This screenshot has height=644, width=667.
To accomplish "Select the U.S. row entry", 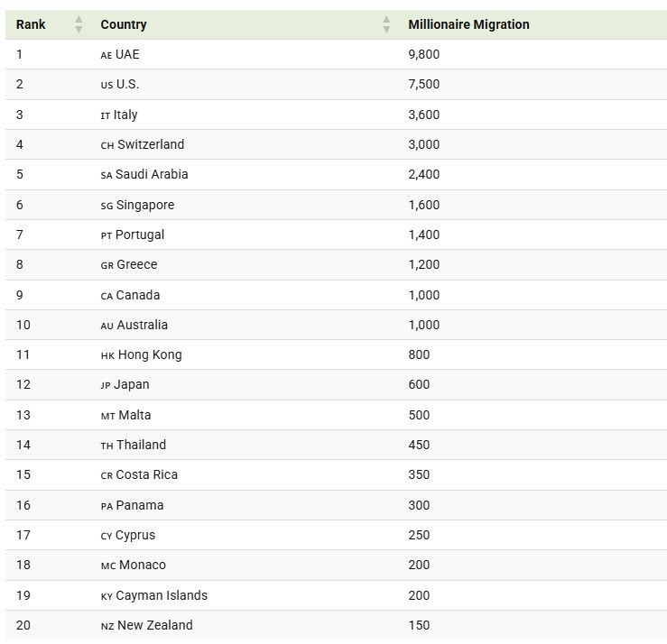I will [336, 84].
